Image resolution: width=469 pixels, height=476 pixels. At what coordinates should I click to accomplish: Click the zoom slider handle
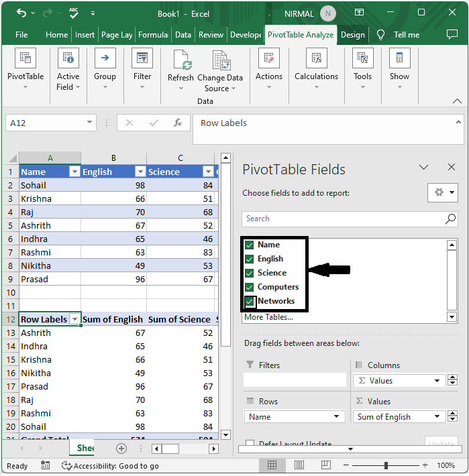[386, 465]
